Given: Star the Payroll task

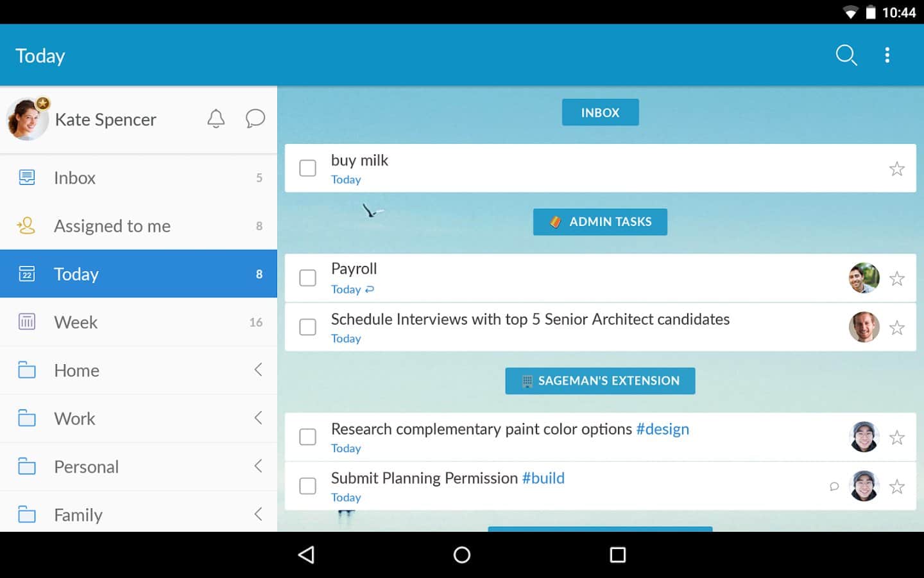Looking at the screenshot, I should (896, 279).
